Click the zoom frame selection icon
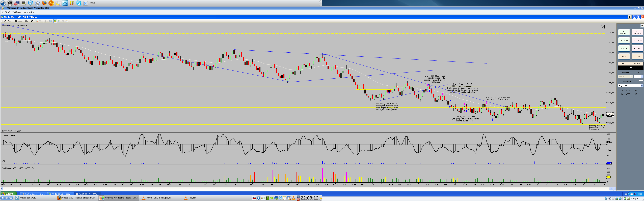Image resolution: width=644 pixels, height=201 pixels. [x=50, y=21]
